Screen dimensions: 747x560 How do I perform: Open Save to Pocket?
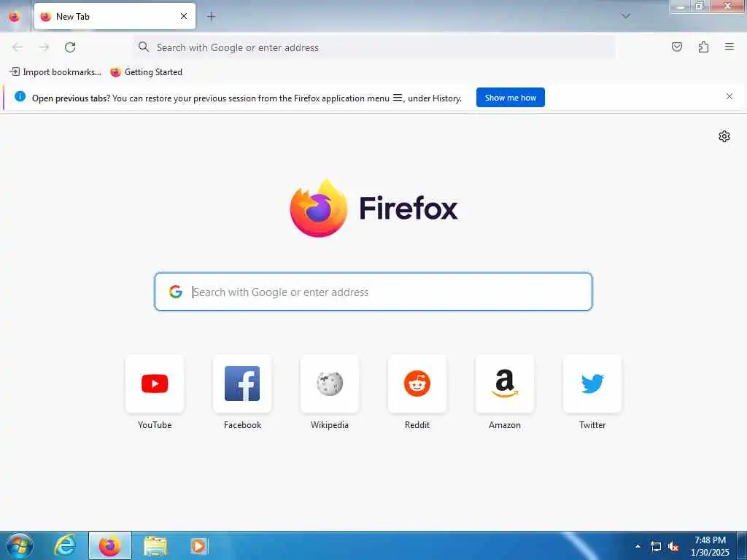677,47
